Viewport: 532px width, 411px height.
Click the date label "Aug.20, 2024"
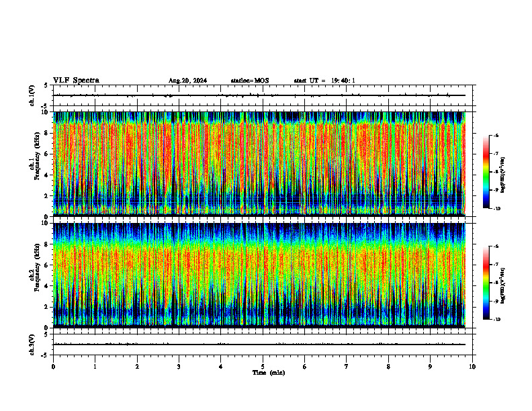click(x=187, y=81)
